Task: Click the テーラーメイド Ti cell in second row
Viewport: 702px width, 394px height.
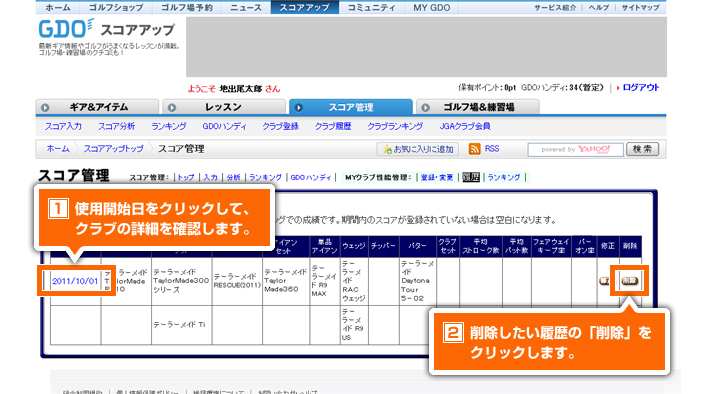Action: click(182, 325)
